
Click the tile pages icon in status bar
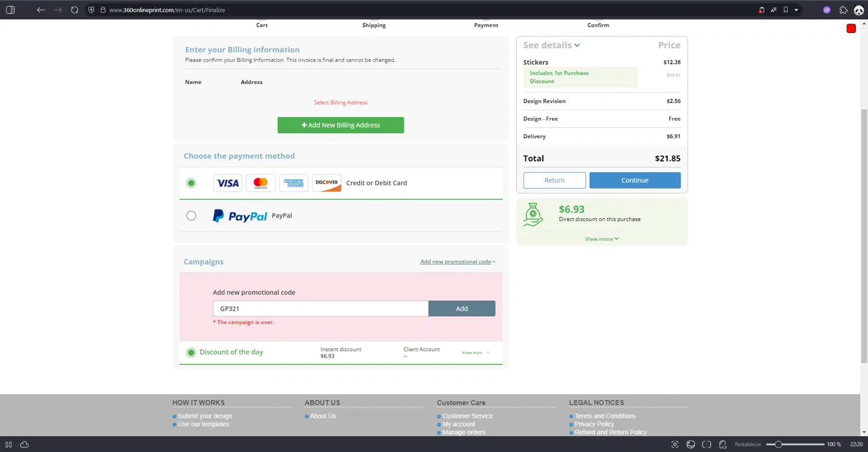click(x=707, y=444)
